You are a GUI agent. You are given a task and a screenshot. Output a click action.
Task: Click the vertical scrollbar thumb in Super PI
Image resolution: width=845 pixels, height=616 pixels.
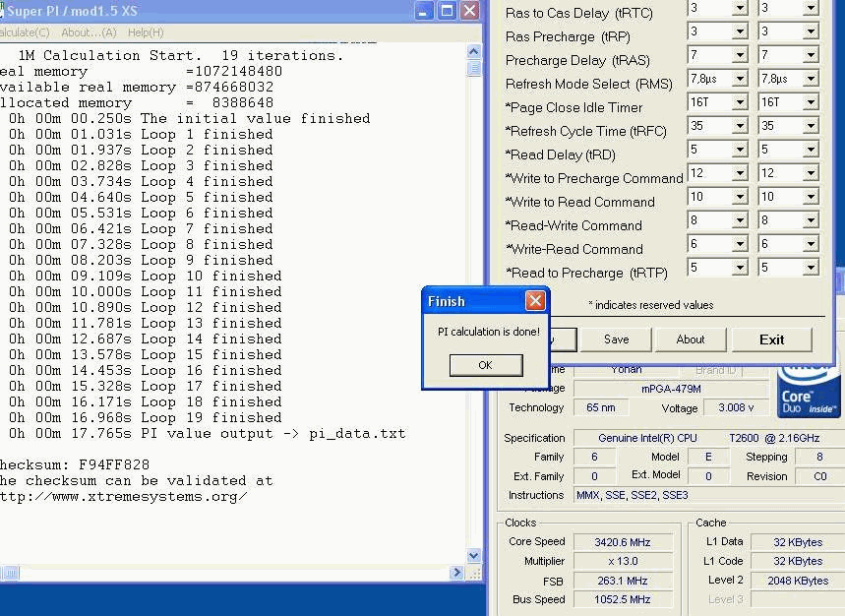click(474, 68)
